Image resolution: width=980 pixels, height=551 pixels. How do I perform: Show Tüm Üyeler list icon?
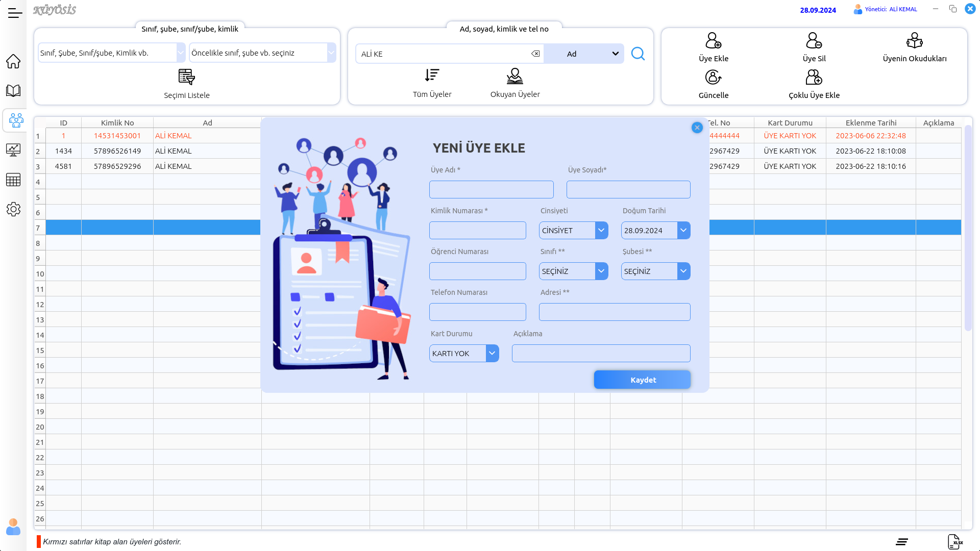pos(432,76)
